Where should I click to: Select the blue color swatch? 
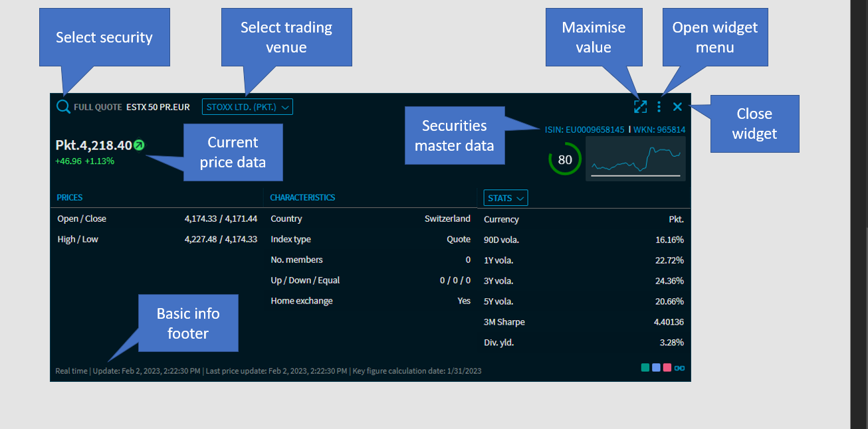(656, 367)
